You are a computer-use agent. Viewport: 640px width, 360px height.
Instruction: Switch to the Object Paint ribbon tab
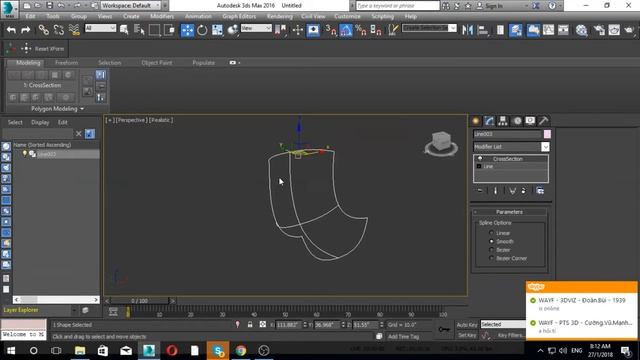[x=157, y=63]
